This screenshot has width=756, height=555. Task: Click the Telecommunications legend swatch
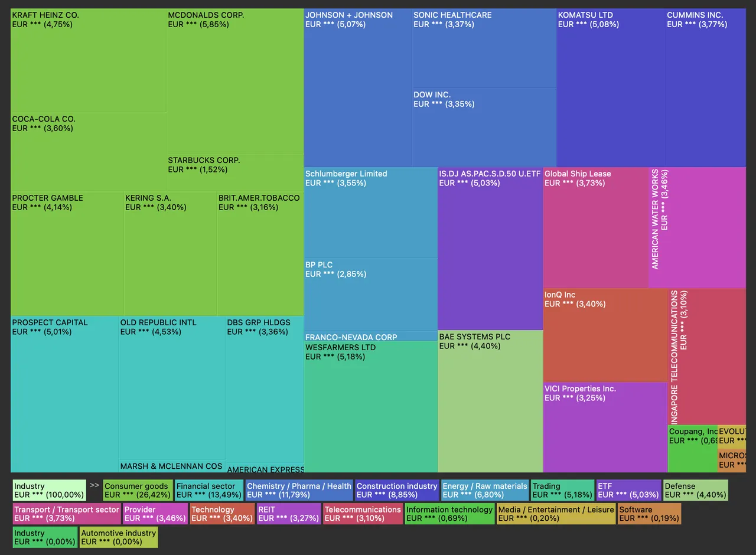363,514
